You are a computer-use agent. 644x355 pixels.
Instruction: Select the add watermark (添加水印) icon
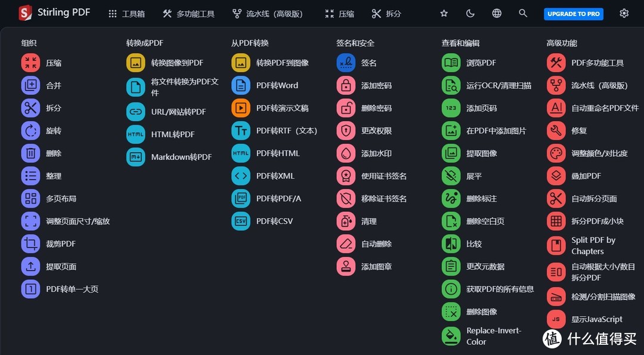coord(346,153)
